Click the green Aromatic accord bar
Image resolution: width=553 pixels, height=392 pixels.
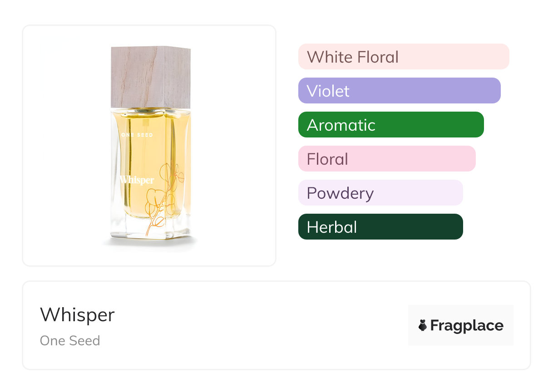pos(391,125)
